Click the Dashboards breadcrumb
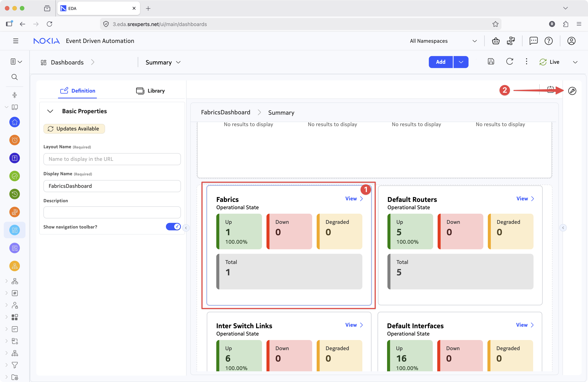This screenshot has height=382, width=588. click(67, 63)
